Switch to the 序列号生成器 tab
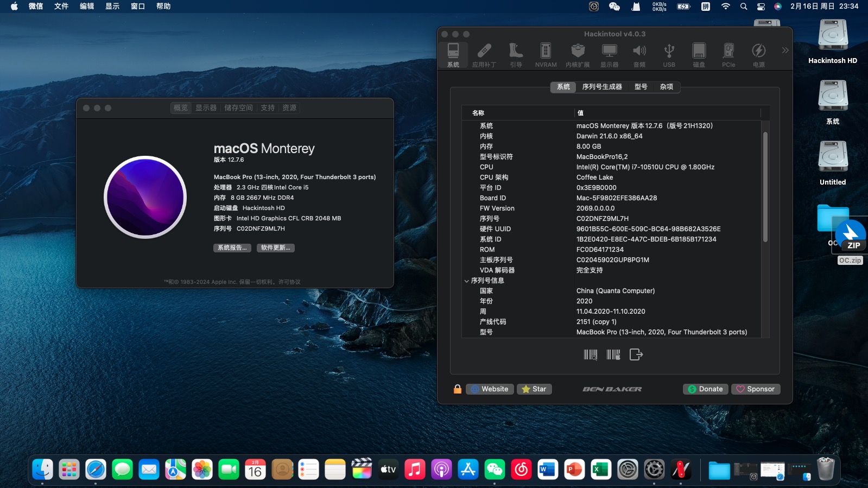This screenshot has height=488, width=868. click(602, 87)
